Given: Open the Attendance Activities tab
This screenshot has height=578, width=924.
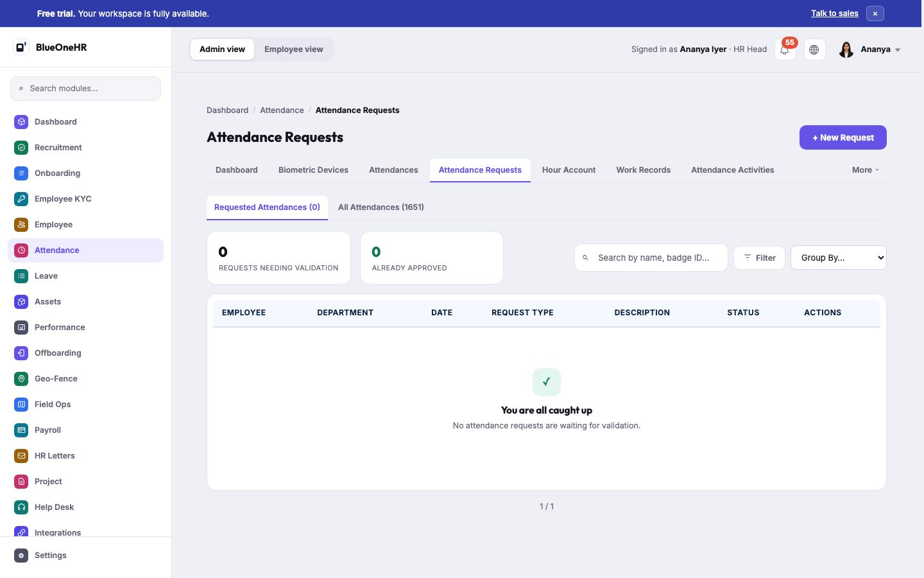Looking at the screenshot, I should (x=732, y=170).
